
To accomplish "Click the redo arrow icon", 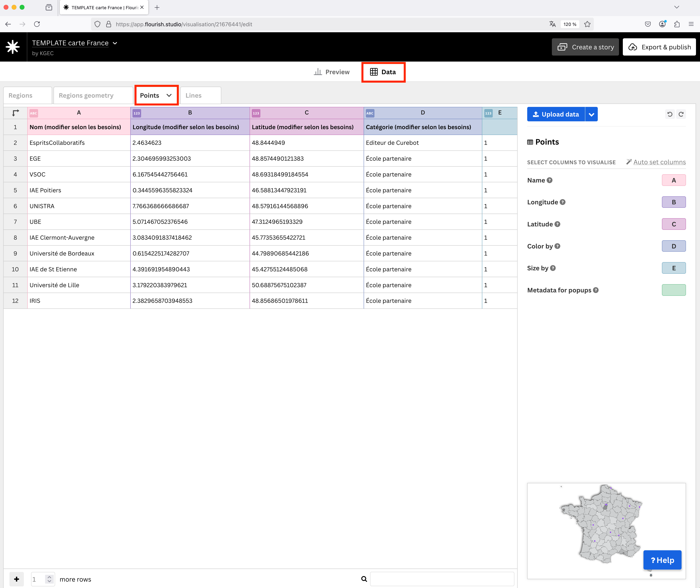I will (x=681, y=114).
